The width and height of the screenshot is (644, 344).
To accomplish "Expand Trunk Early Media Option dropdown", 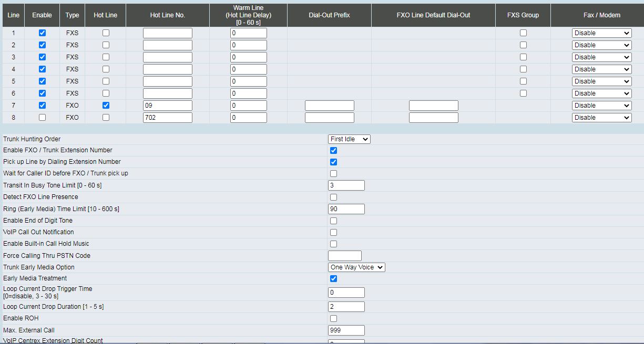I will tap(356, 267).
